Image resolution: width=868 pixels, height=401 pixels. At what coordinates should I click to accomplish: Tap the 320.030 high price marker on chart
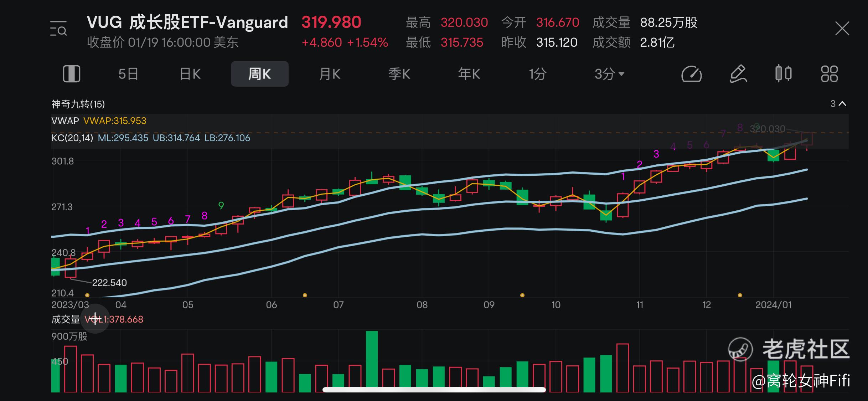click(x=767, y=129)
